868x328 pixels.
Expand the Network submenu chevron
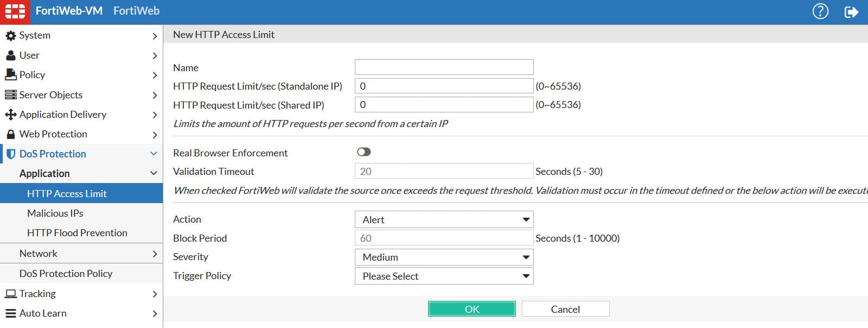[155, 254]
